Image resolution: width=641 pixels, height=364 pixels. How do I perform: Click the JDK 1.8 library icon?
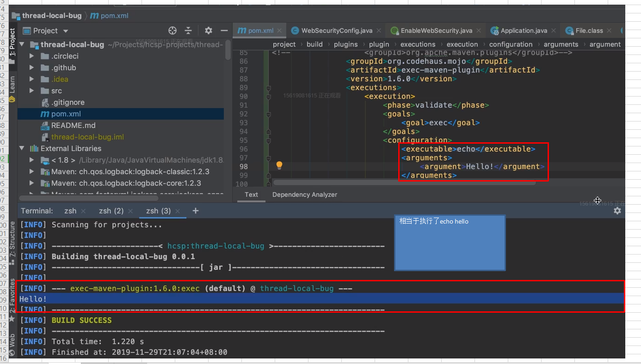click(x=45, y=160)
